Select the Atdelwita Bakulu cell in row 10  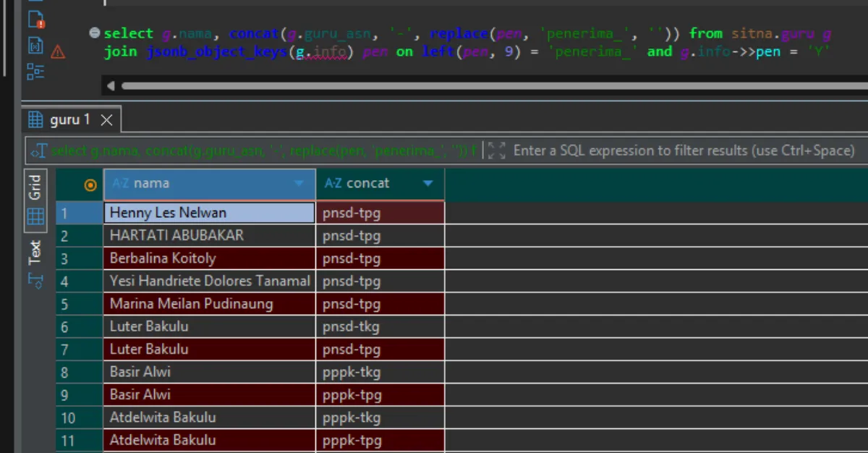pos(210,418)
